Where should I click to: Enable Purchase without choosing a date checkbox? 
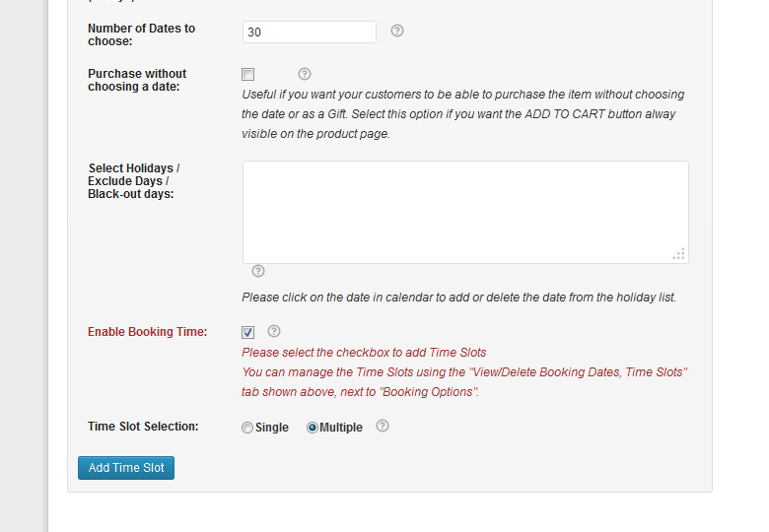coord(248,75)
